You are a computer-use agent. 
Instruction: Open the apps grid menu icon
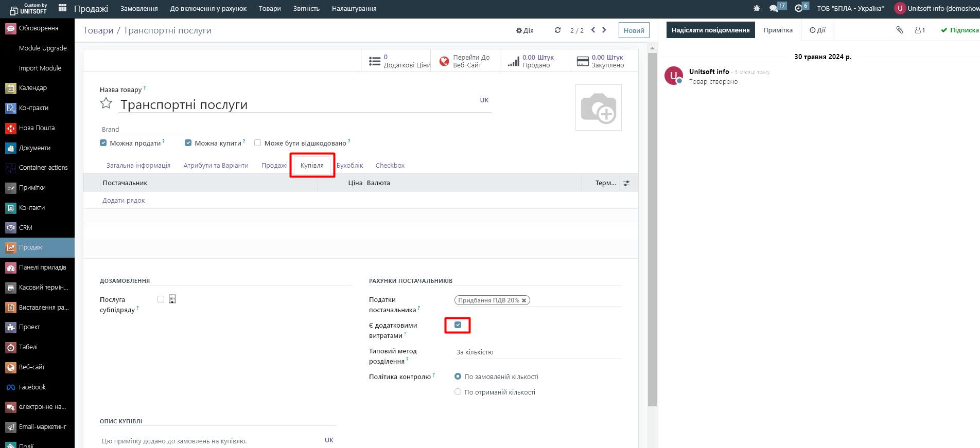(x=62, y=8)
